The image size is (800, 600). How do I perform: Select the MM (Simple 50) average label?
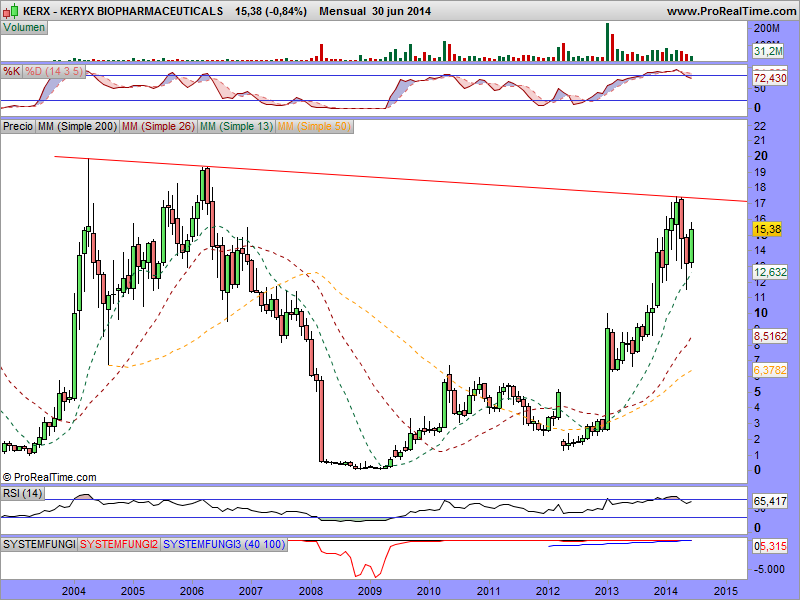point(314,126)
